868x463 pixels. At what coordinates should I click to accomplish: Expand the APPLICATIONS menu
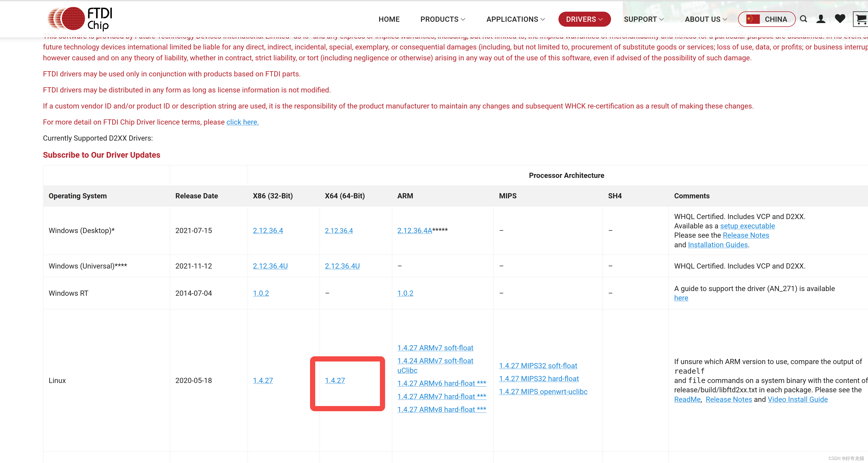[x=515, y=19]
